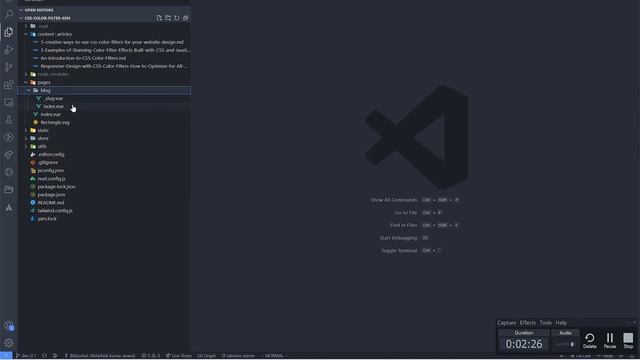Image resolution: width=640 pixels, height=360 pixels.
Task: Collapse the content\articles folder
Action: [x=26, y=34]
